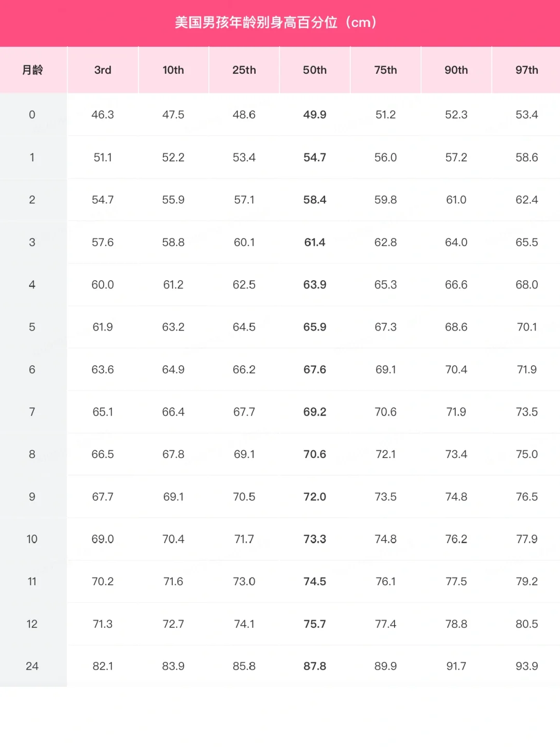Select the 90th percentile column header
The width and height of the screenshot is (560, 747).
pyautogui.click(x=456, y=70)
